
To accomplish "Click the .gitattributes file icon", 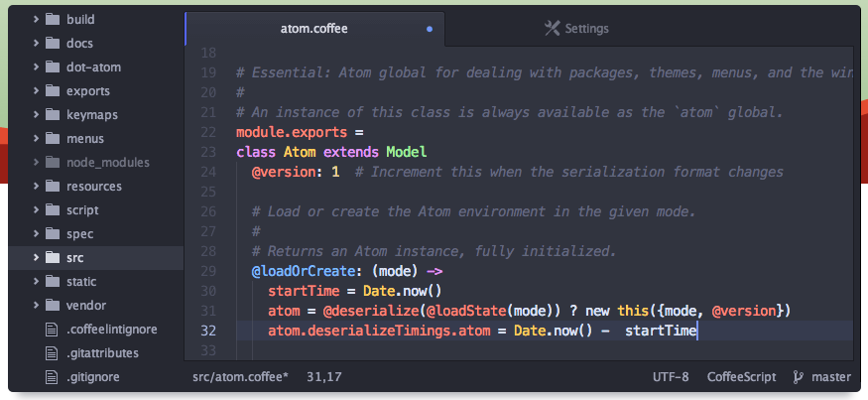I will (x=52, y=353).
